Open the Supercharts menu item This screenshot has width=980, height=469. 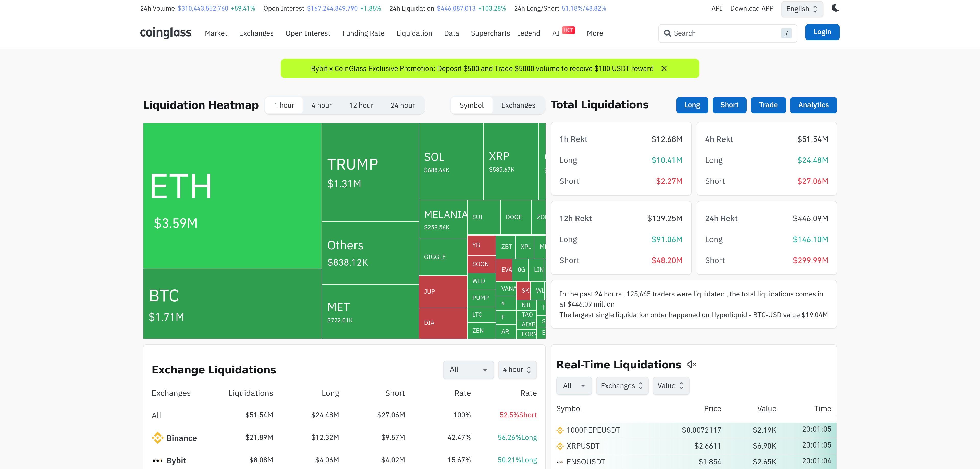490,33
